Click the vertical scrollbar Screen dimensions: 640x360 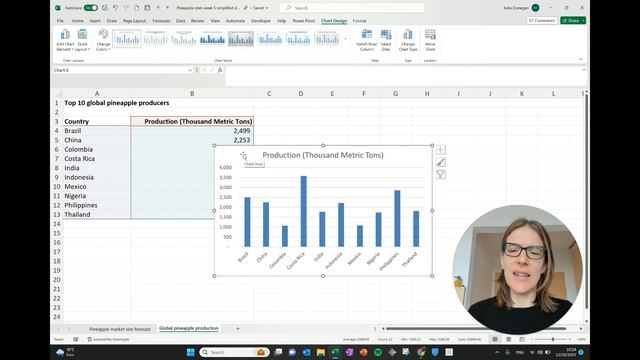(x=587, y=201)
